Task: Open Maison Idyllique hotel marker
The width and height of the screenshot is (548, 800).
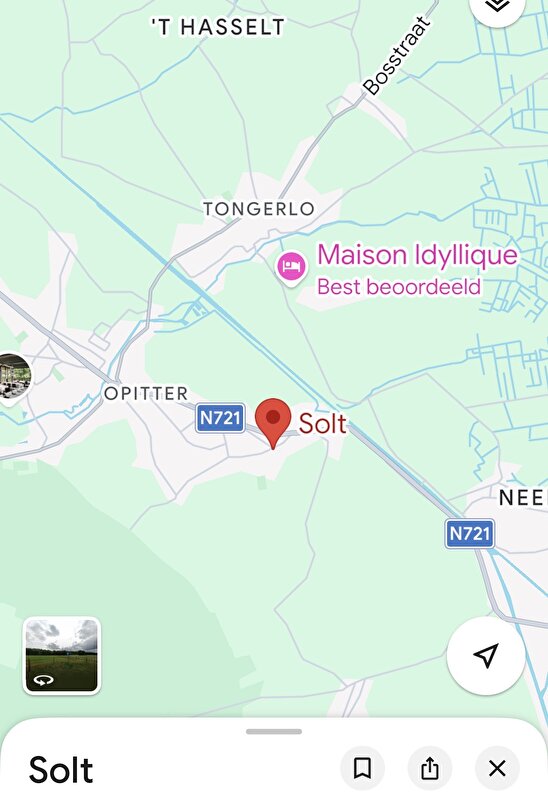Action: (x=291, y=267)
